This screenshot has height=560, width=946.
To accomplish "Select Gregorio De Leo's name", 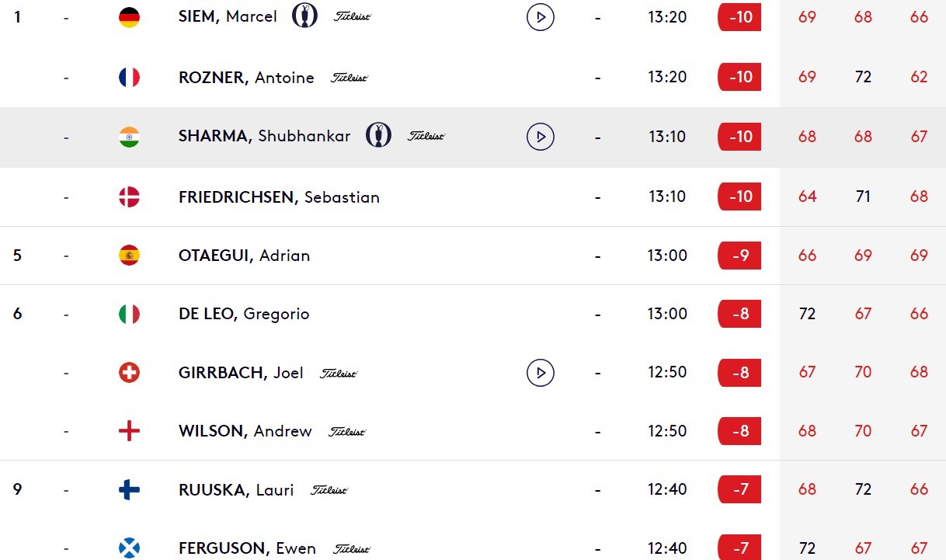I will tap(244, 314).
